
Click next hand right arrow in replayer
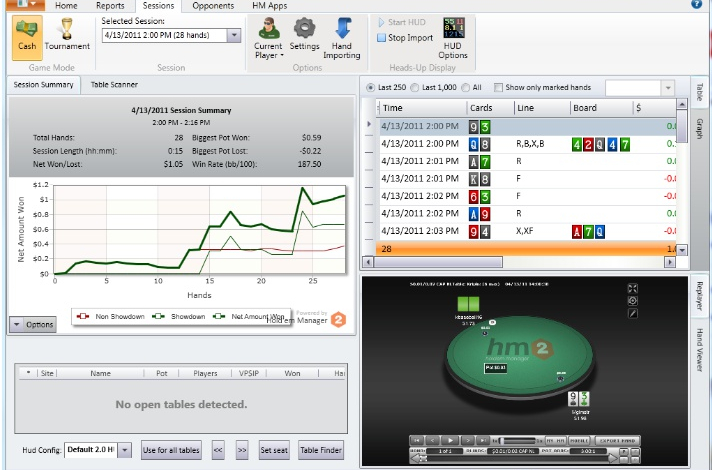(x=613, y=458)
